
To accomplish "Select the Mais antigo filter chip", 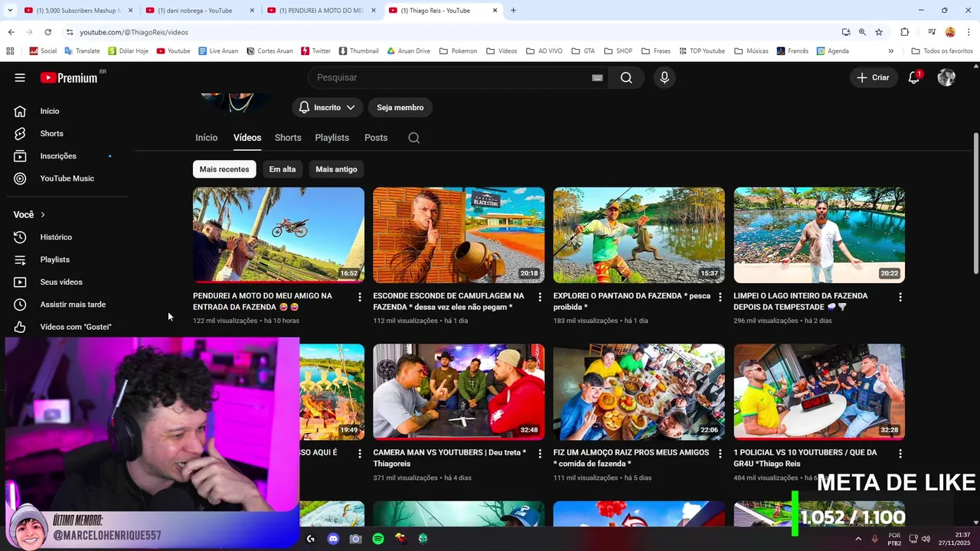I will click(336, 169).
